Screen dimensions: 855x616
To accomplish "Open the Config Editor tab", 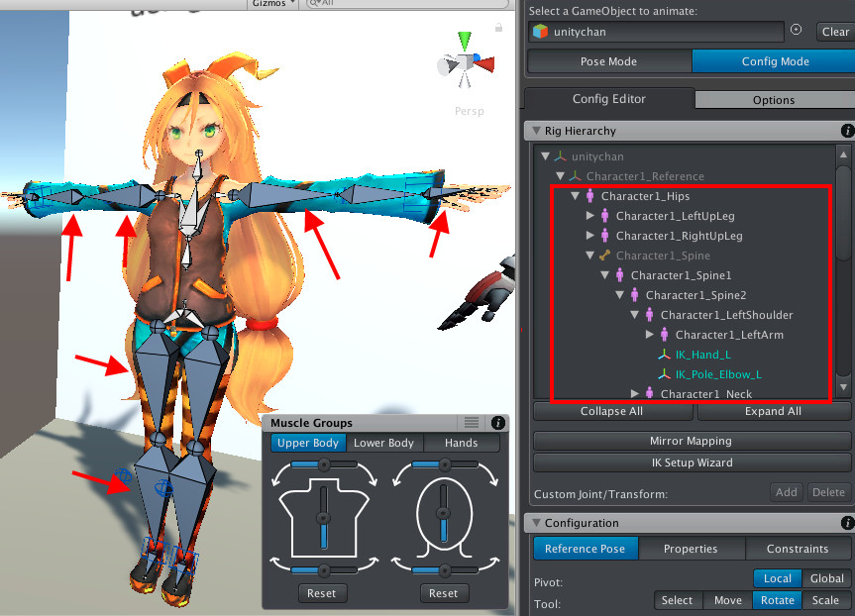I will (609, 99).
